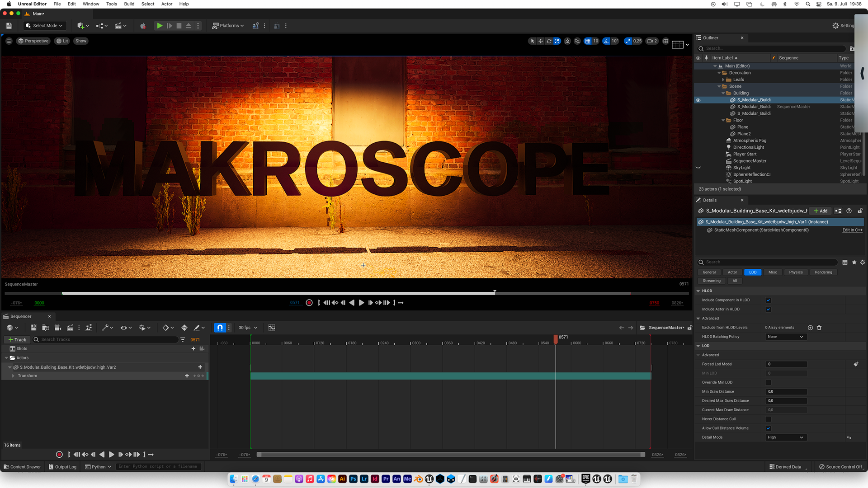The width and height of the screenshot is (868, 488).
Task: Click Render Movie clapperboard icon
Action: pos(70,328)
